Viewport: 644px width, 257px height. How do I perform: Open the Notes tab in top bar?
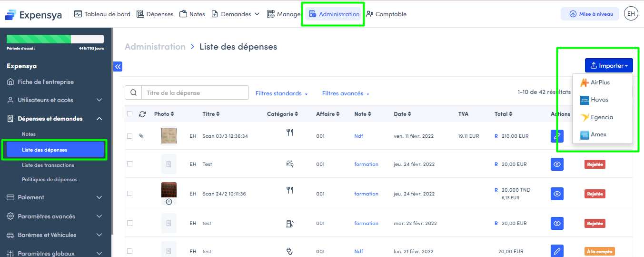click(x=192, y=14)
